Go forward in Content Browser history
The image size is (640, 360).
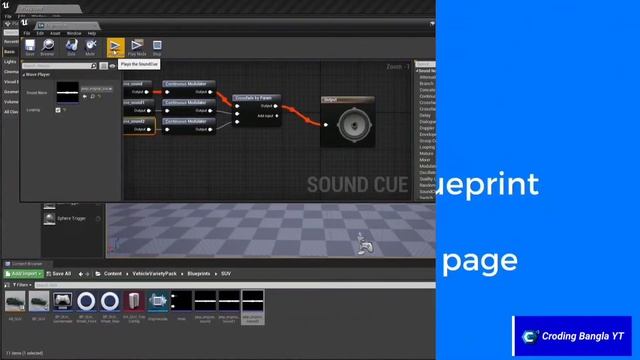pos(87,274)
